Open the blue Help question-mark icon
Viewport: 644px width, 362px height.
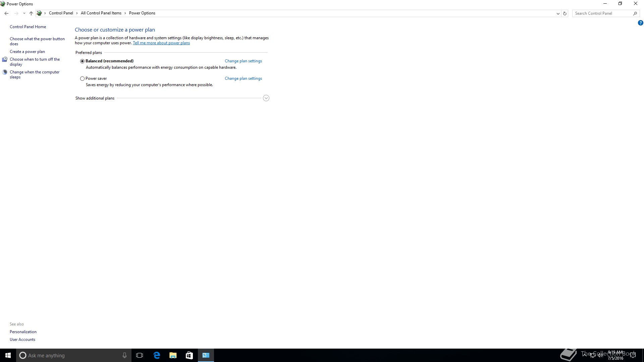click(x=640, y=23)
